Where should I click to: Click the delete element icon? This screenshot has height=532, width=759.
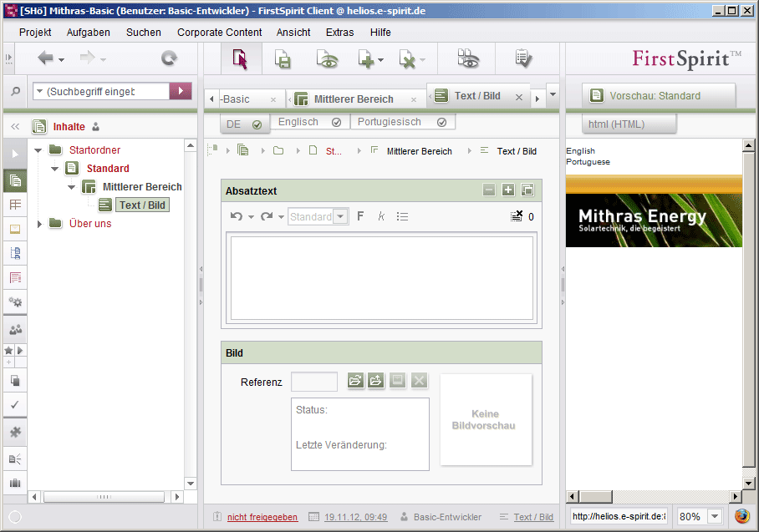click(407, 59)
